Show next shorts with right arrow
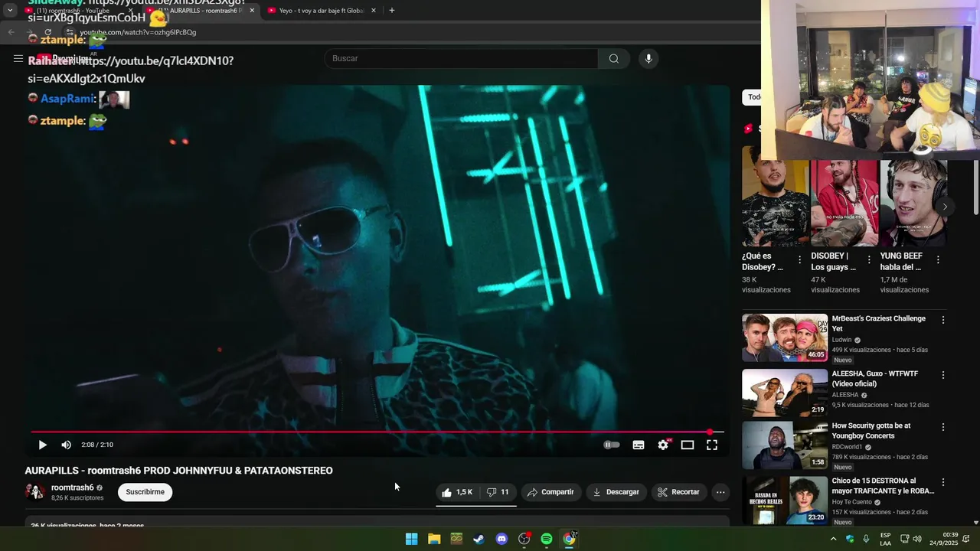 (945, 207)
